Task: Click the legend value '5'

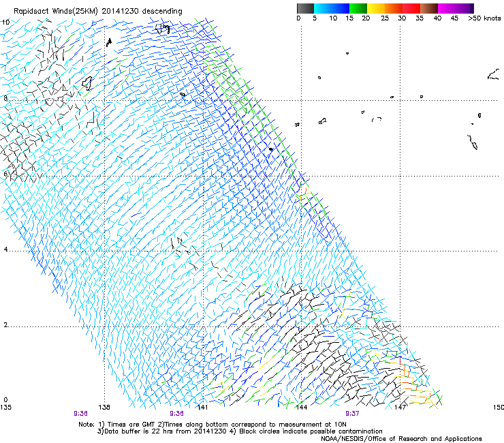Action: [x=315, y=18]
